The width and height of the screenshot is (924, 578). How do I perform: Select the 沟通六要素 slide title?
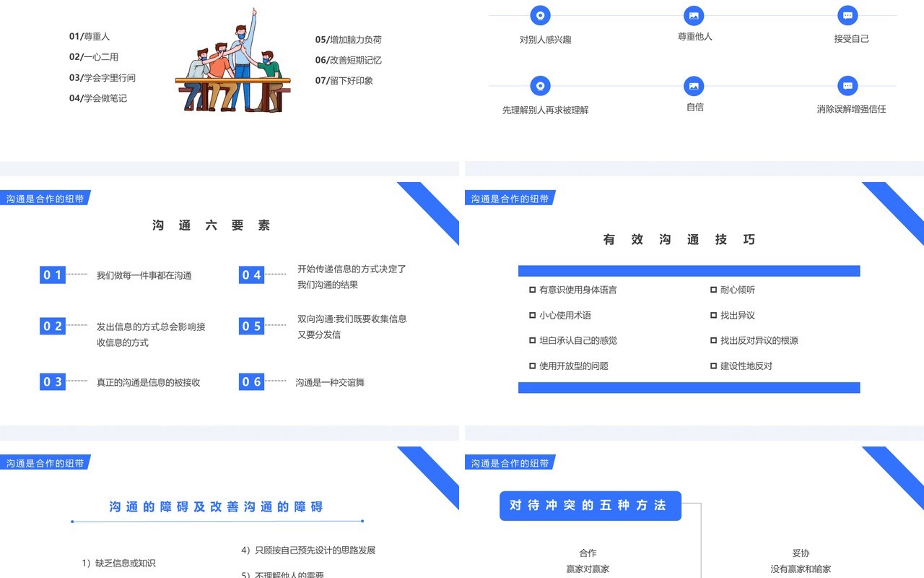point(212,225)
